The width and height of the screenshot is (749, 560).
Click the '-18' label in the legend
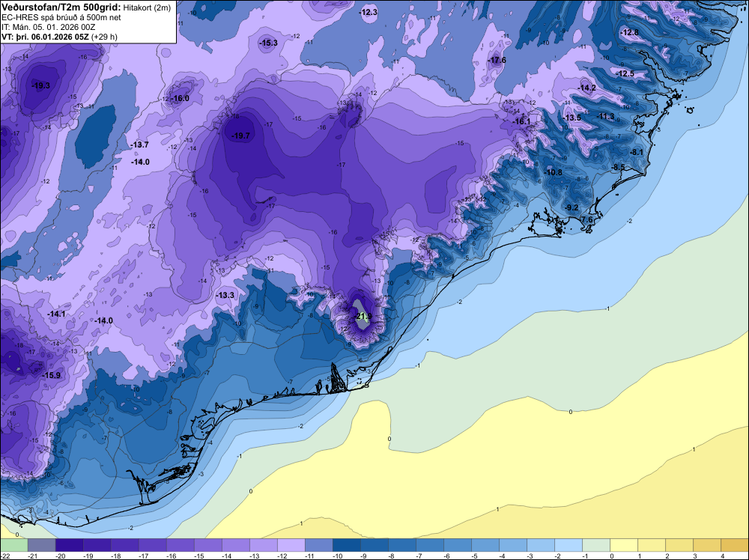115,556
